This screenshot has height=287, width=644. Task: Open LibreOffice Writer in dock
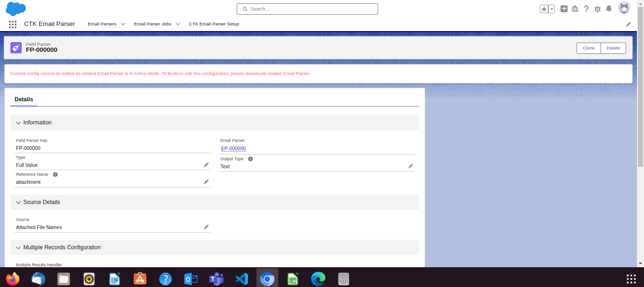[x=115, y=279]
